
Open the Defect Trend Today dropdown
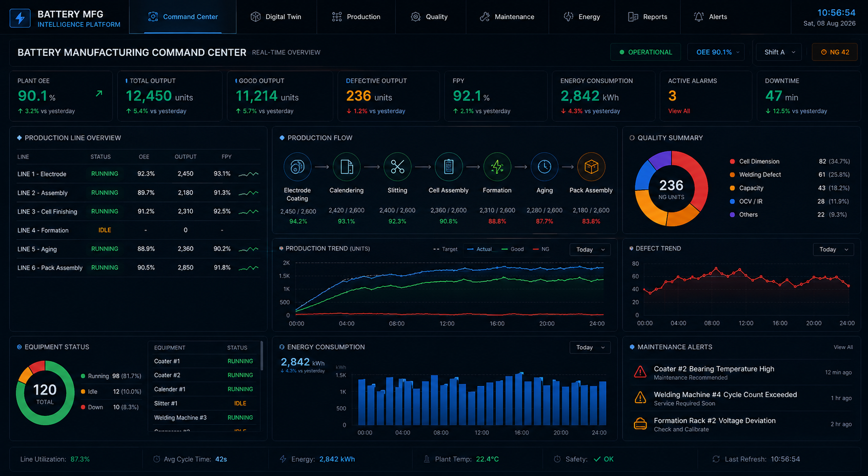coord(833,250)
